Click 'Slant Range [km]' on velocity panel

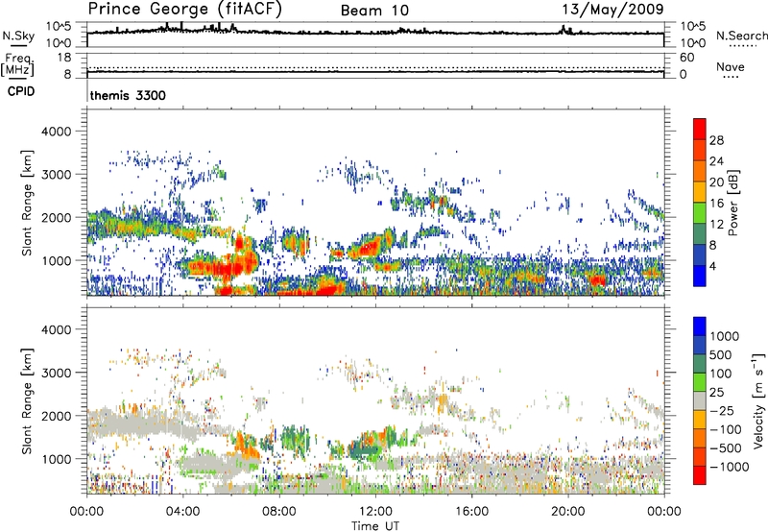pyautogui.click(x=27, y=401)
